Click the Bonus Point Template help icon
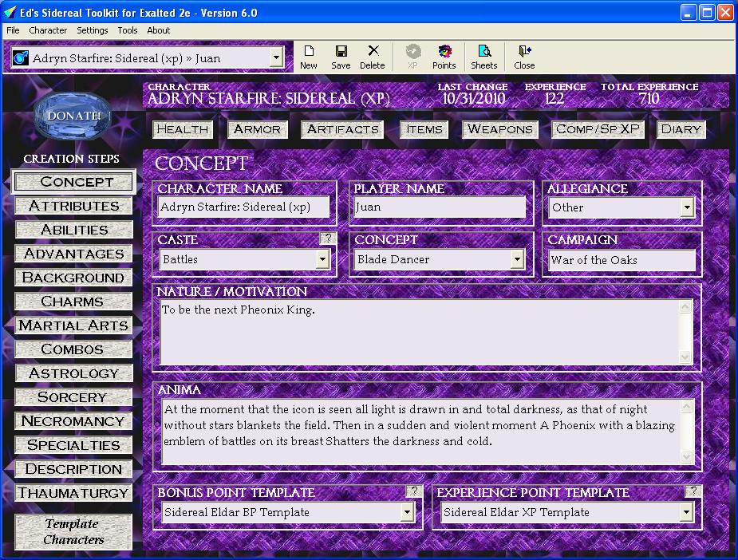This screenshot has height=560, width=738. point(414,491)
